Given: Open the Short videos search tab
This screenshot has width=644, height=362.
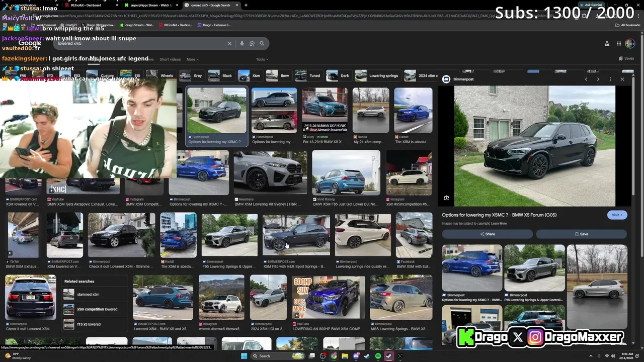Looking at the screenshot, I should [x=170, y=59].
